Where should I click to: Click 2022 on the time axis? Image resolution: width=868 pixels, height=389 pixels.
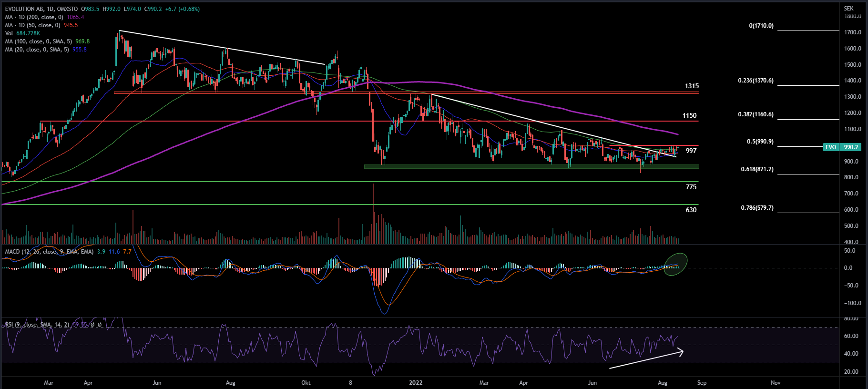pyautogui.click(x=416, y=383)
